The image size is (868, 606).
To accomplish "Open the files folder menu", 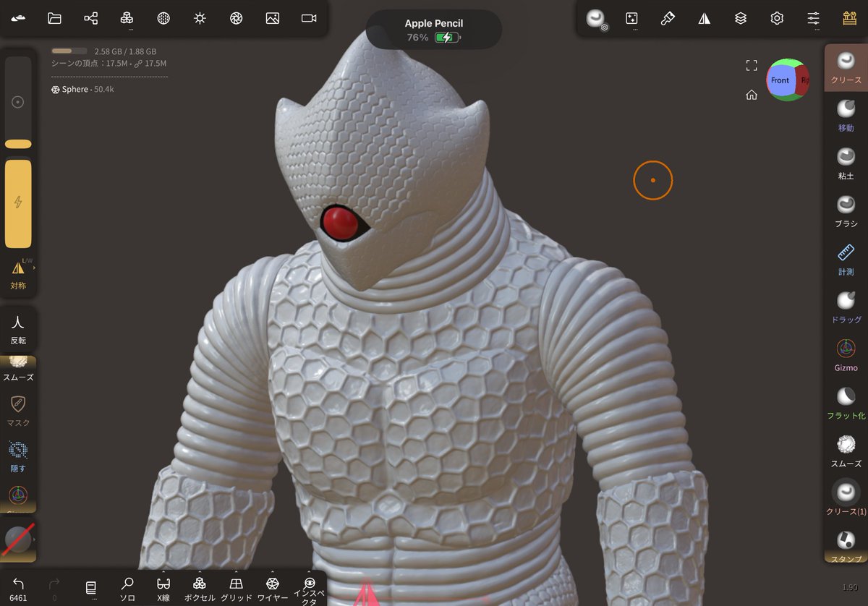I will tap(54, 18).
